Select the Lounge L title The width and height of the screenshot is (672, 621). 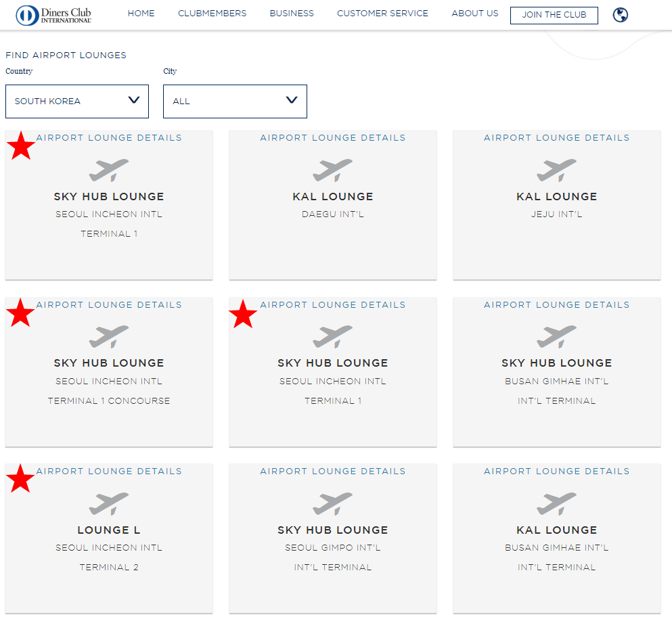(109, 530)
